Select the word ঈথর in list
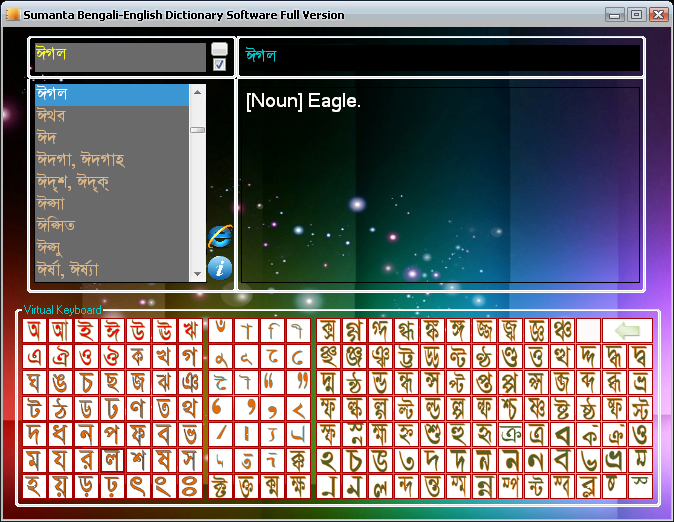 click(112, 116)
